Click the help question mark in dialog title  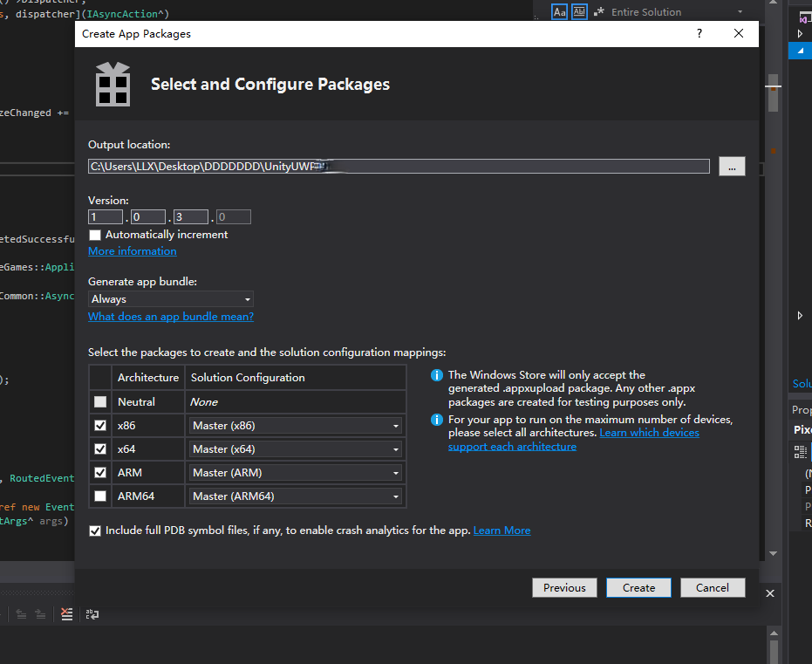699,33
